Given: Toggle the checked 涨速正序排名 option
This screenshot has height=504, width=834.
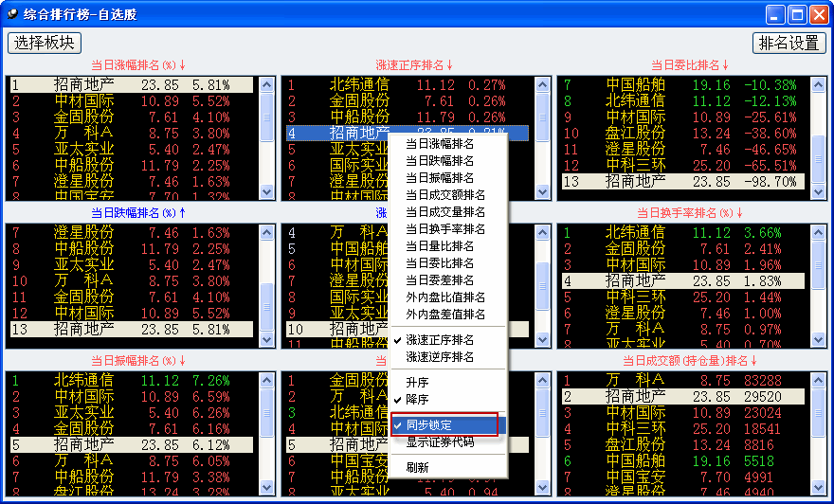Looking at the screenshot, I should pyautogui.click(x=440, y=340).
